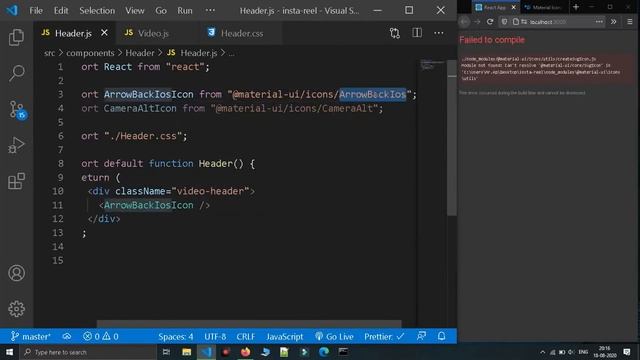The image size is (640, 360).
Task: Change language mode JavaScript
Action: click(284, 336)
